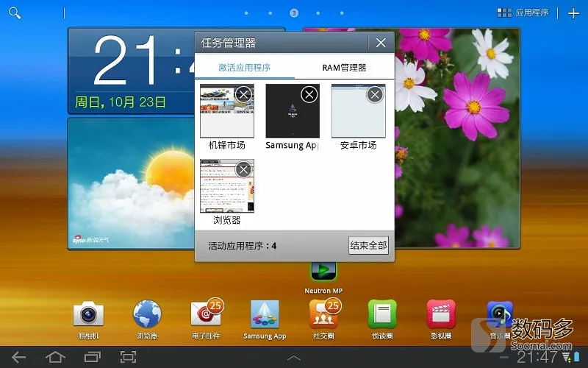Open the 浏览器 globe icon in dock
This screenshot has width=588, height=368.
pos(147,314)
